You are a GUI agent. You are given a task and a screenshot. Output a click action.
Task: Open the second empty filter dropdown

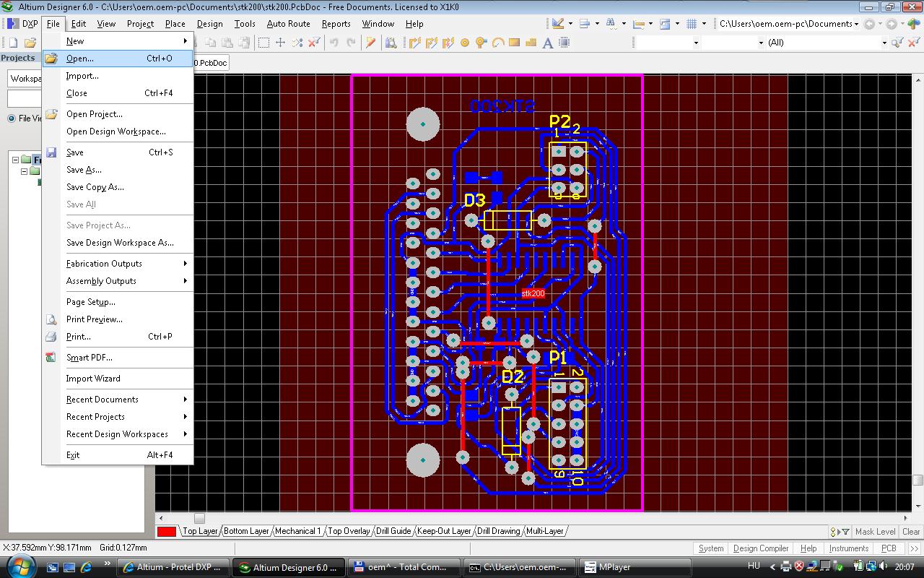[x=760, y=43]
